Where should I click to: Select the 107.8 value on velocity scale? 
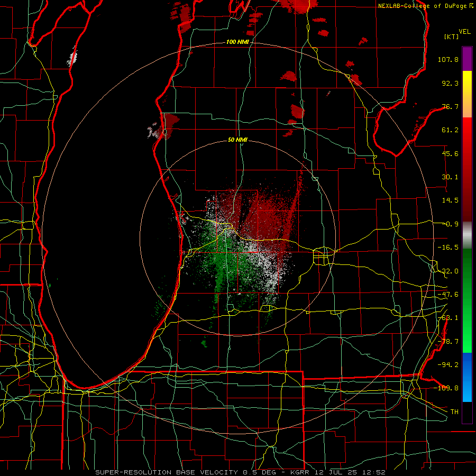[448, 59]
